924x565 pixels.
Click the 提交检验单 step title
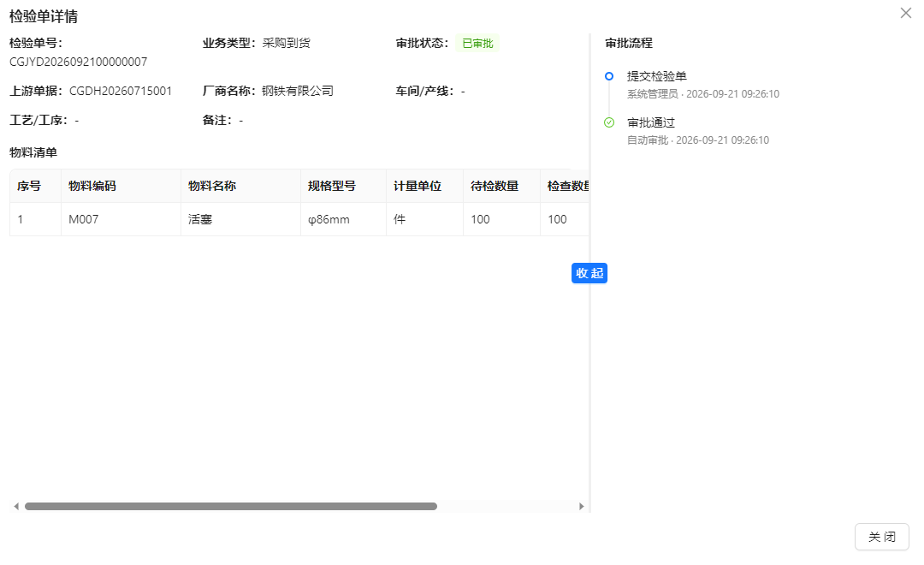tap(656, 76)
